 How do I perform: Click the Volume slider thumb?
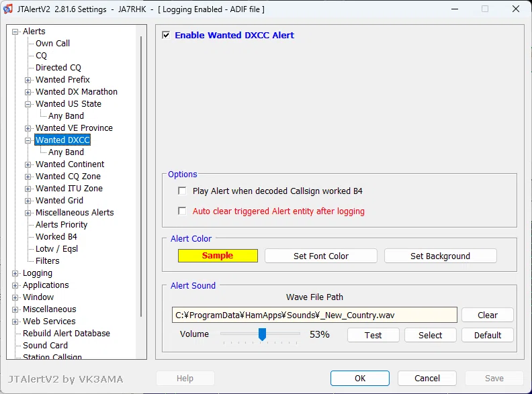point(262,334)
